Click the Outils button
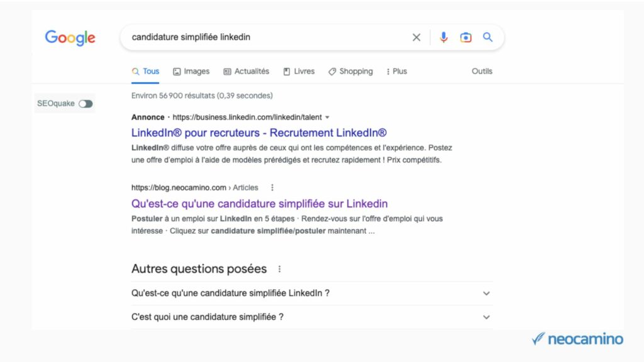This screenshot has height=362, width=644. pos(482,72)
